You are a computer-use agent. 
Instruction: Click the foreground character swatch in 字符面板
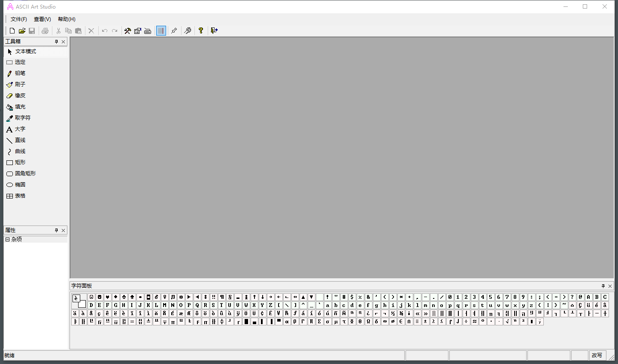point(76,298)
